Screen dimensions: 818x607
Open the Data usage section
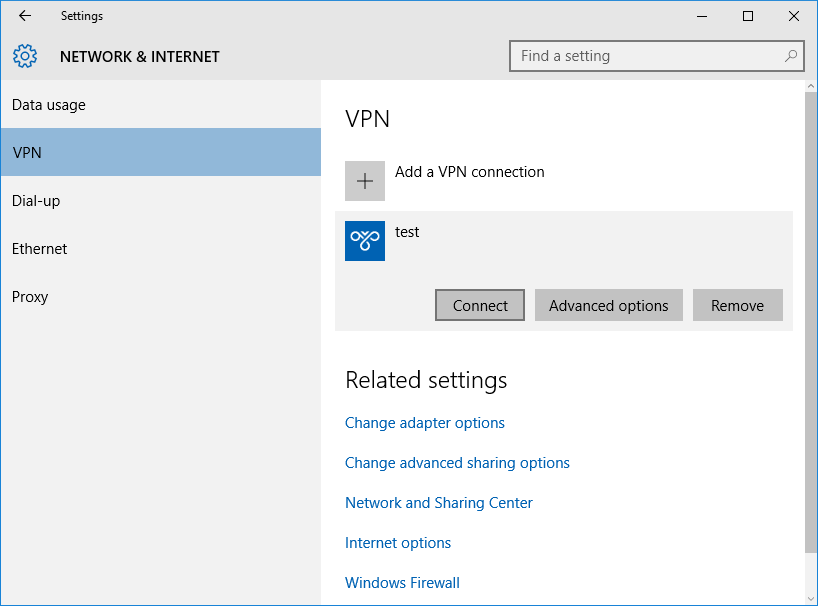49,105
